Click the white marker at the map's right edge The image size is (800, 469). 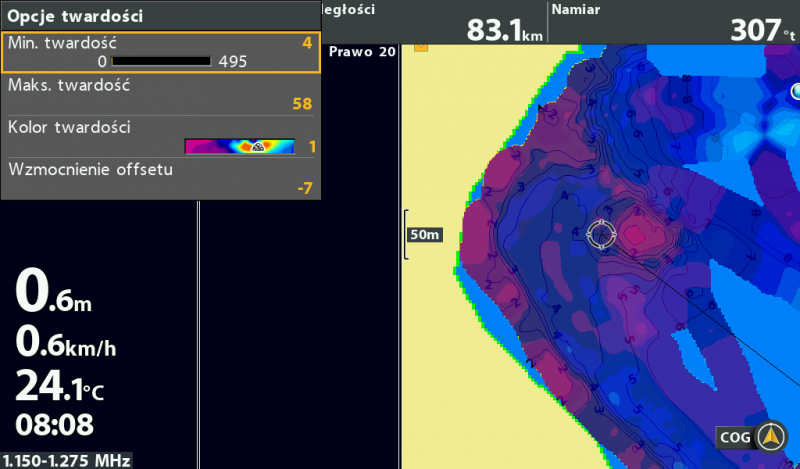coord(796,92)
